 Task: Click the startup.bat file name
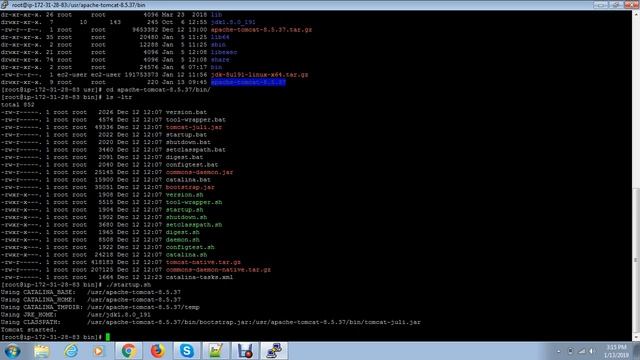point(186,135)
